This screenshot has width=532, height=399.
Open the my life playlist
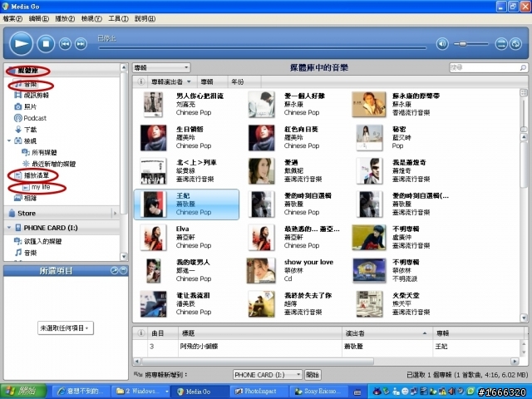(37, 187)
